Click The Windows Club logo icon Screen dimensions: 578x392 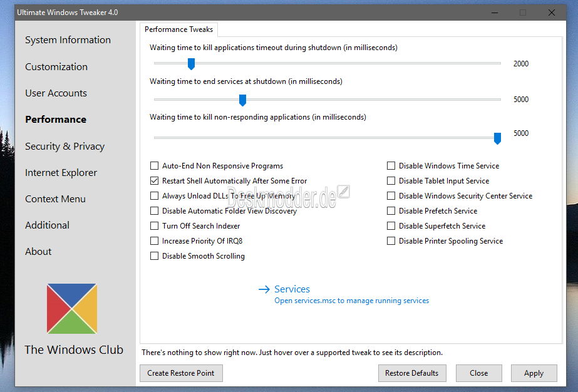[72, 309]
